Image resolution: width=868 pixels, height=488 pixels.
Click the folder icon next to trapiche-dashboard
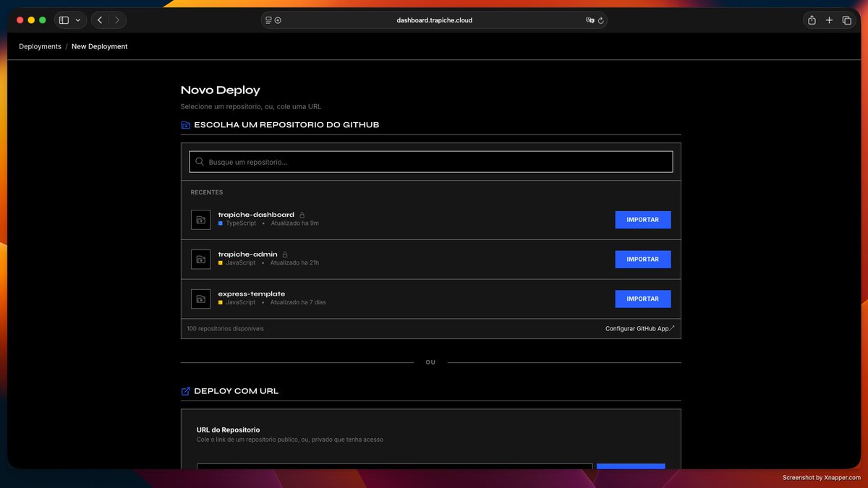201,220
